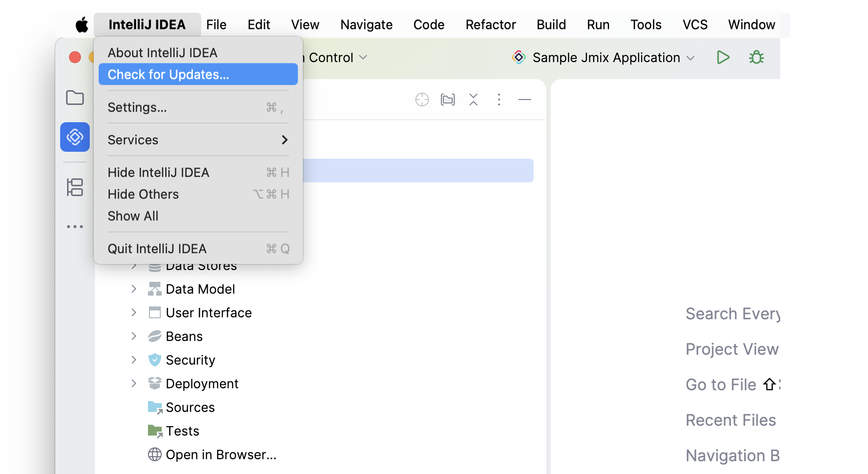Open the Apple menu
This screenshot has width=868, height=474.
point(82,25)
